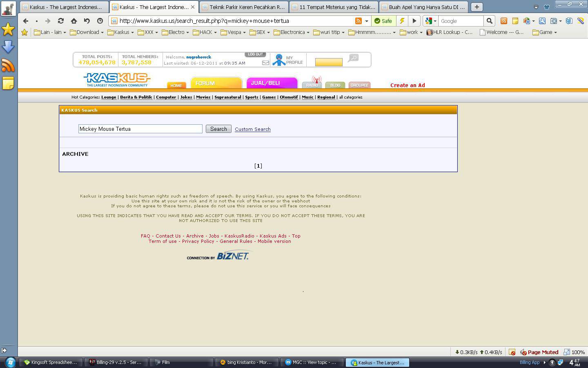
Task: Click the screenshot camera toolbar icon
Action: coord(554,21)
